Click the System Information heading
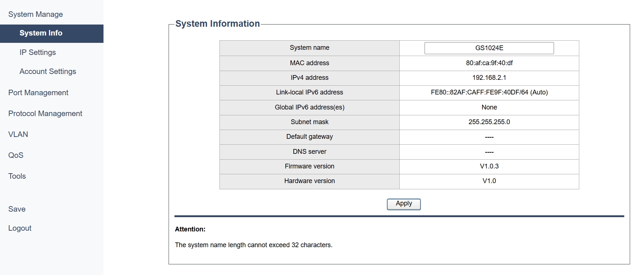Image resolution: width=644 pixels, height=275 pixels. click(x=218, y=24)
